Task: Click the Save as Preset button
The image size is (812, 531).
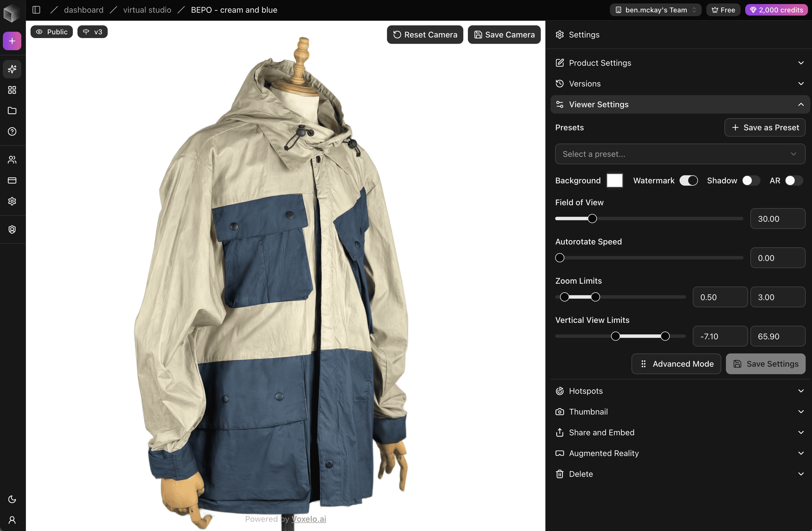Action: pos(765,127)
